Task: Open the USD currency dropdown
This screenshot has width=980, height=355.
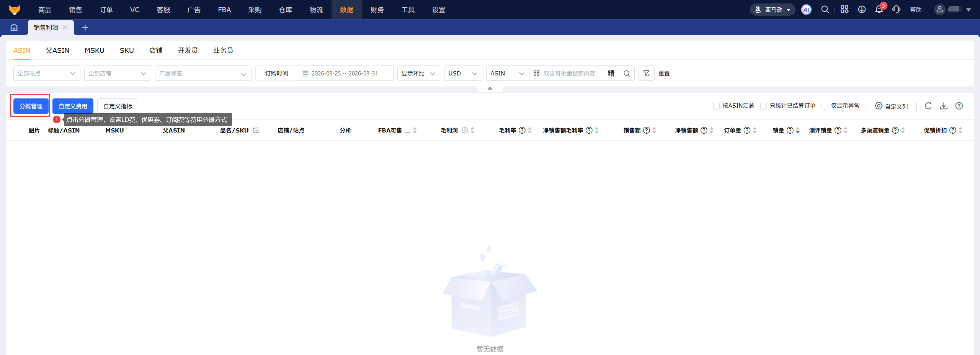Action: coord(463,73)
